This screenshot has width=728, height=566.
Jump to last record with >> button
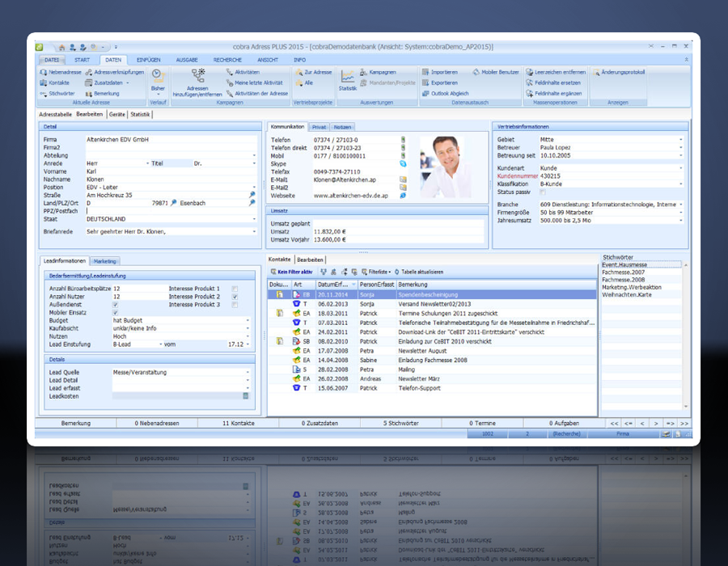684,424
